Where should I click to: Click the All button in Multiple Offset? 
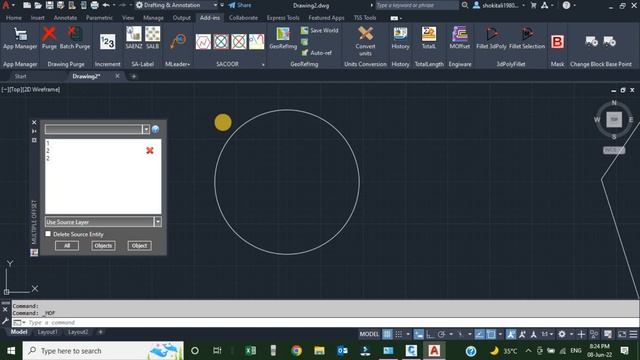[67, 246]
